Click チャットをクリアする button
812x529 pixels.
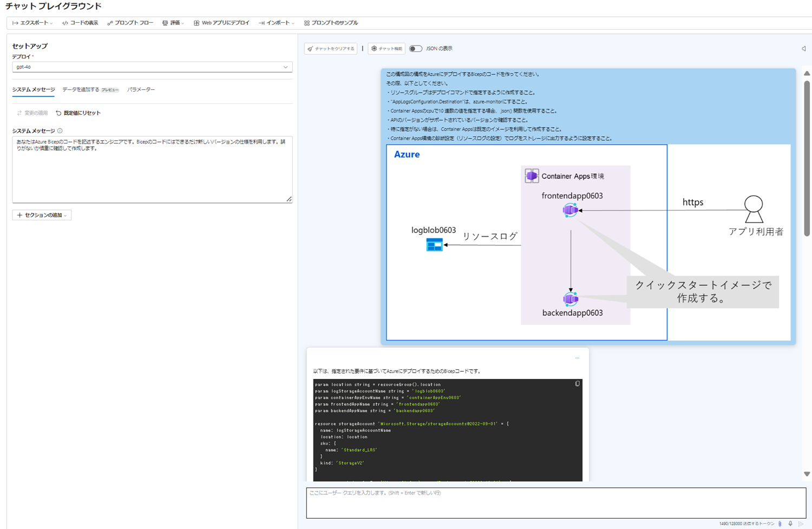331,49
